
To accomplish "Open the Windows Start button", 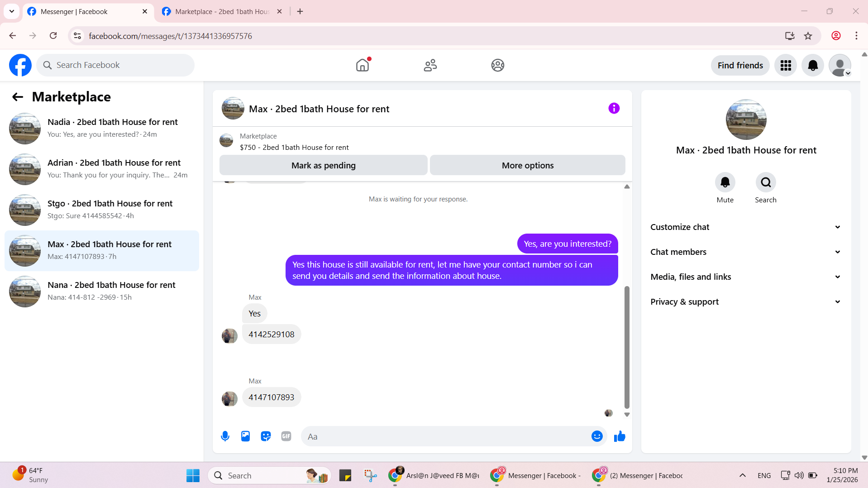I will 193,476.
